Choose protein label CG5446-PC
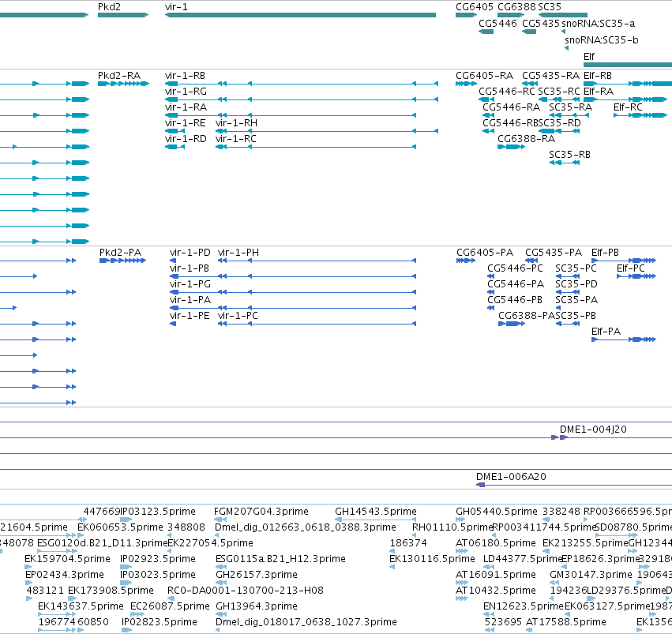 (x=515, y=268)
